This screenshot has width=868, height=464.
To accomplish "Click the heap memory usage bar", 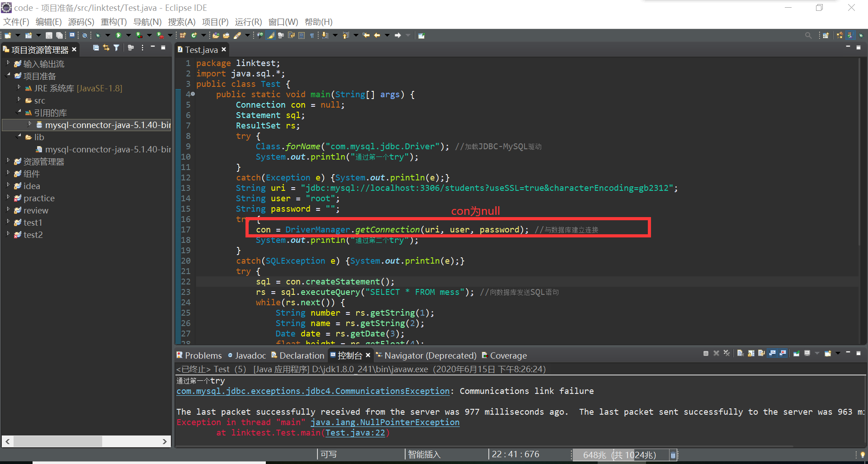I will (619, 455).
